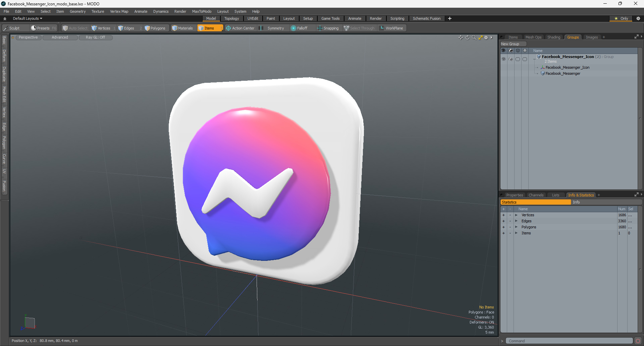Open layout settings gear at top right
644x346 pixels.
[638, 18]
